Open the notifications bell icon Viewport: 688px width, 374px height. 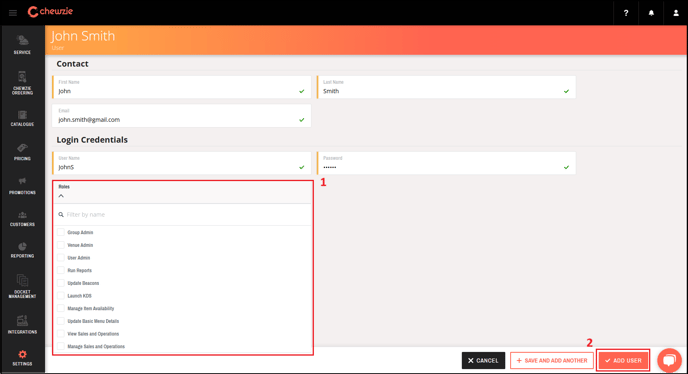click(x=651, y=13)
